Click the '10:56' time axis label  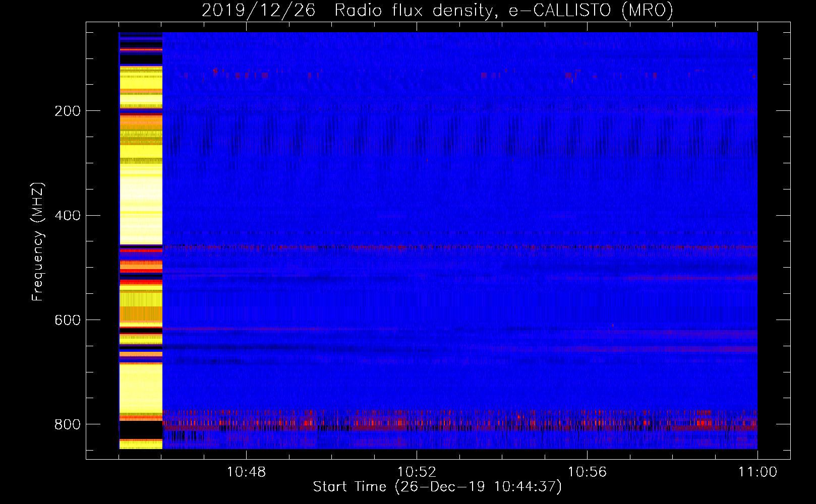click(587, 472)
